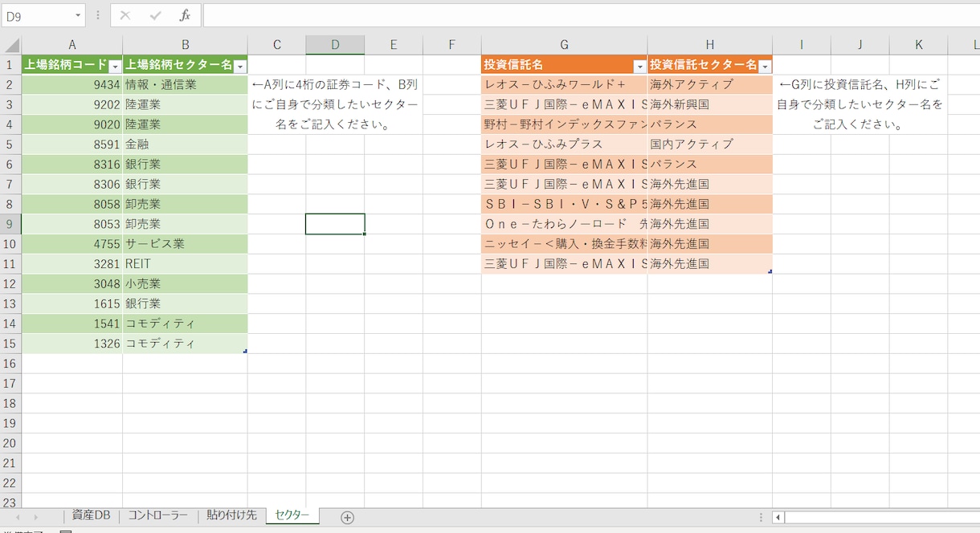Screen dimensions: 980x533
Task: Select the 国内アクティブ cell
Action: click(709, 144)
